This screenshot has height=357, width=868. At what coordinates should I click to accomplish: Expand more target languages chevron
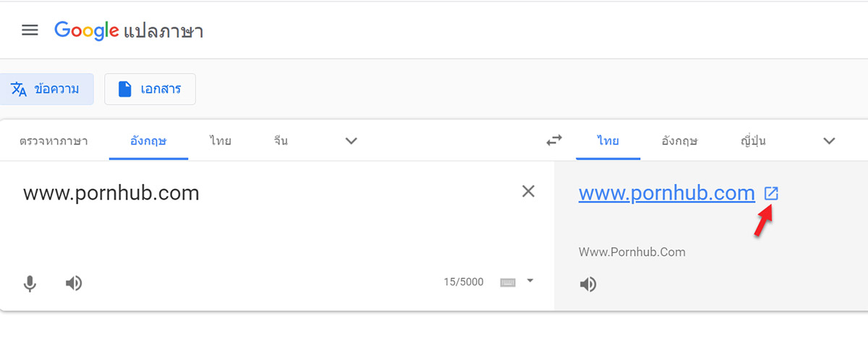(830, 141)
